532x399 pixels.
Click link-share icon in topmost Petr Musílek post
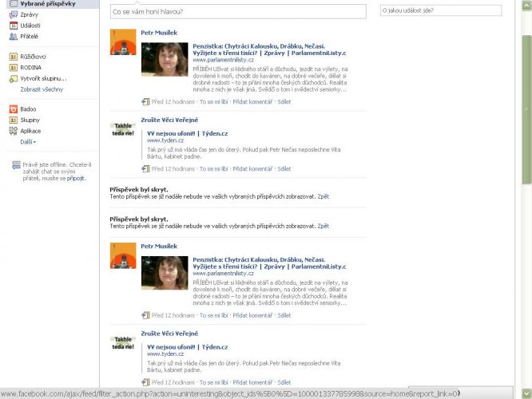[145, 101]
